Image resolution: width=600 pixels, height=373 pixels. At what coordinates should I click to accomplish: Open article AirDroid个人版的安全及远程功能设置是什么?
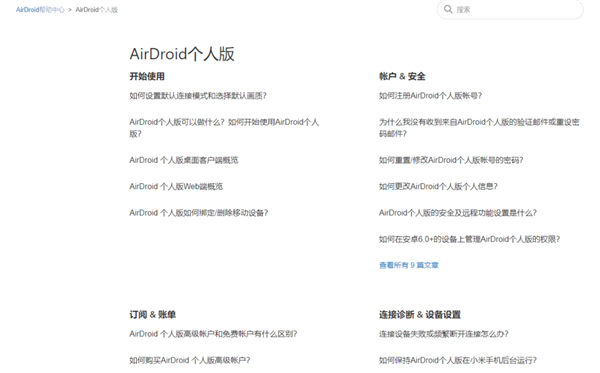(x=458, y=213)
